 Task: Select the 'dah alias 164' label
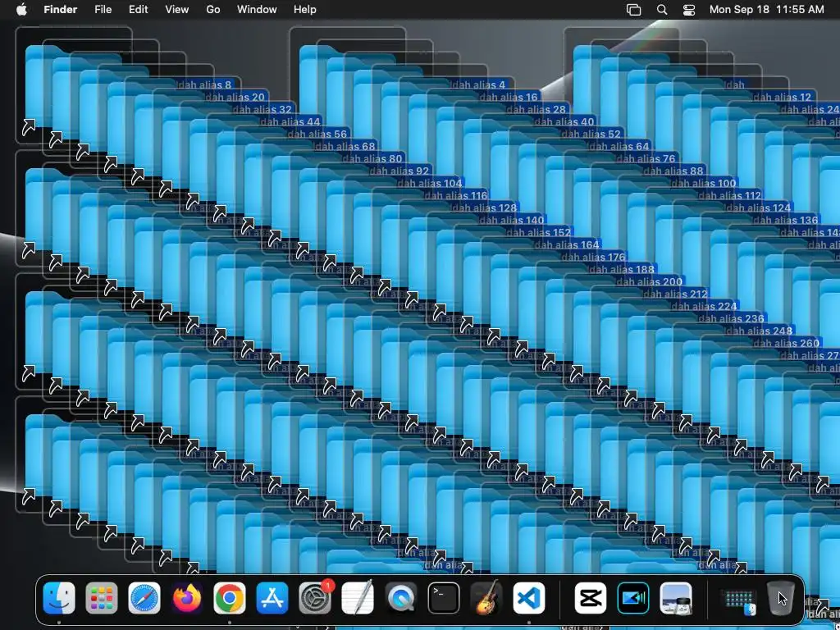click(568, 244)
